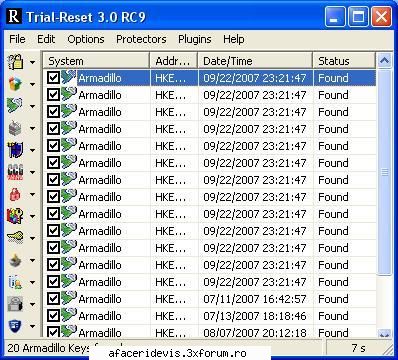Select the highlighted row's 09/22/2007 23:21:47 cell
This screenshot has height=360, width=398.
255,78
